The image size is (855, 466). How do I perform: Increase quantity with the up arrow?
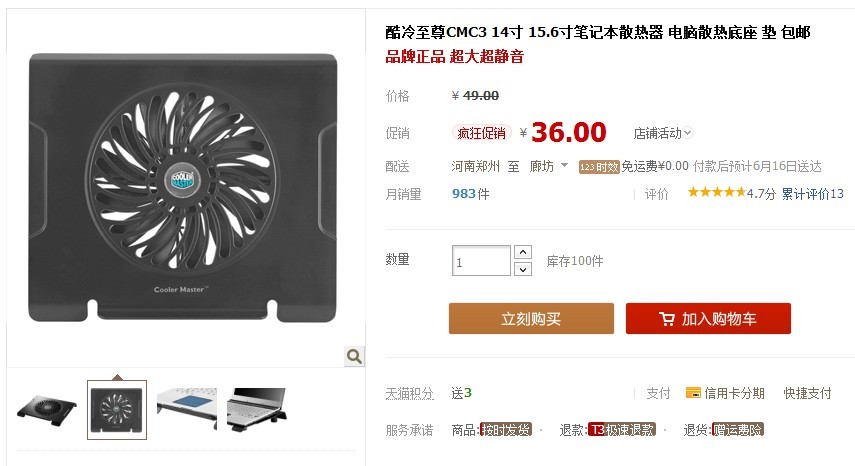tap(523, 252)
